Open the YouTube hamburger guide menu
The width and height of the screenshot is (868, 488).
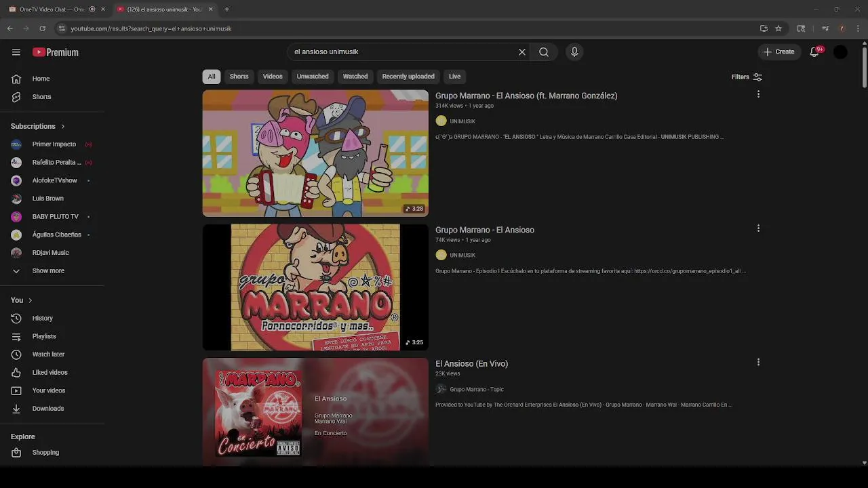[x=16, y=52]
